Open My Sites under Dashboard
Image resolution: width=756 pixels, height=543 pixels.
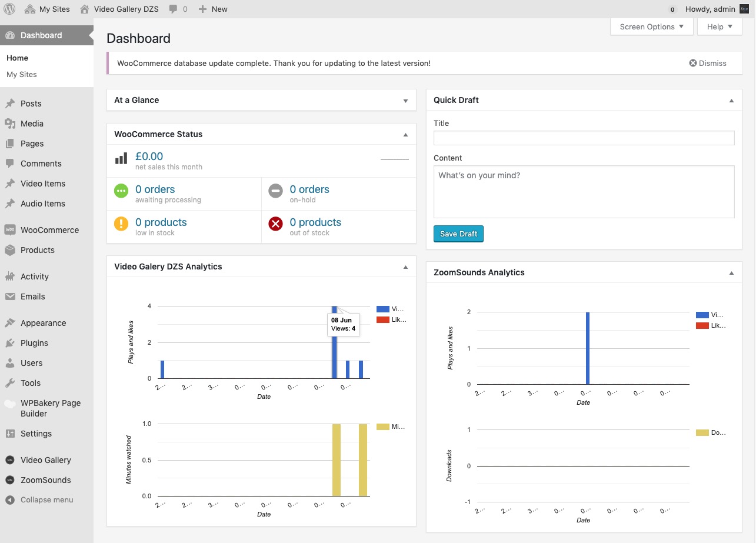[x=22, y=74]
